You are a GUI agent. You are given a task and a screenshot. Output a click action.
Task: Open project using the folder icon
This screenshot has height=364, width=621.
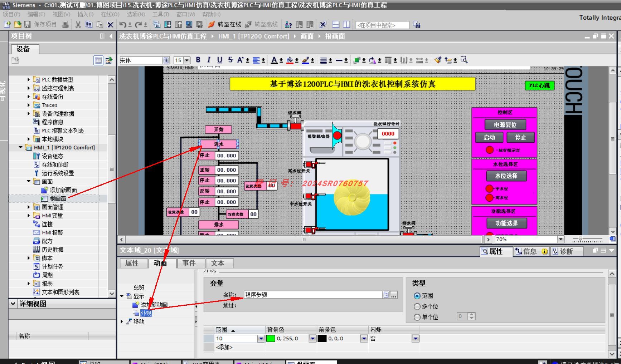point(17,24)
